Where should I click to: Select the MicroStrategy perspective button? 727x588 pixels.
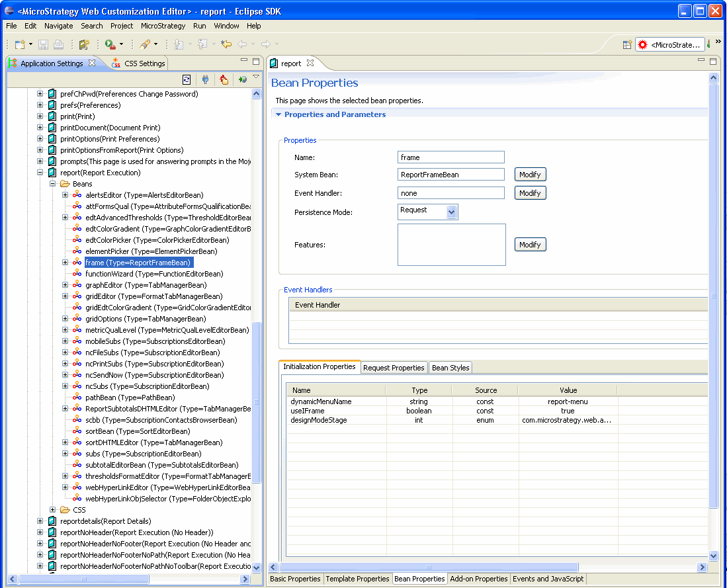click(670, 44)
